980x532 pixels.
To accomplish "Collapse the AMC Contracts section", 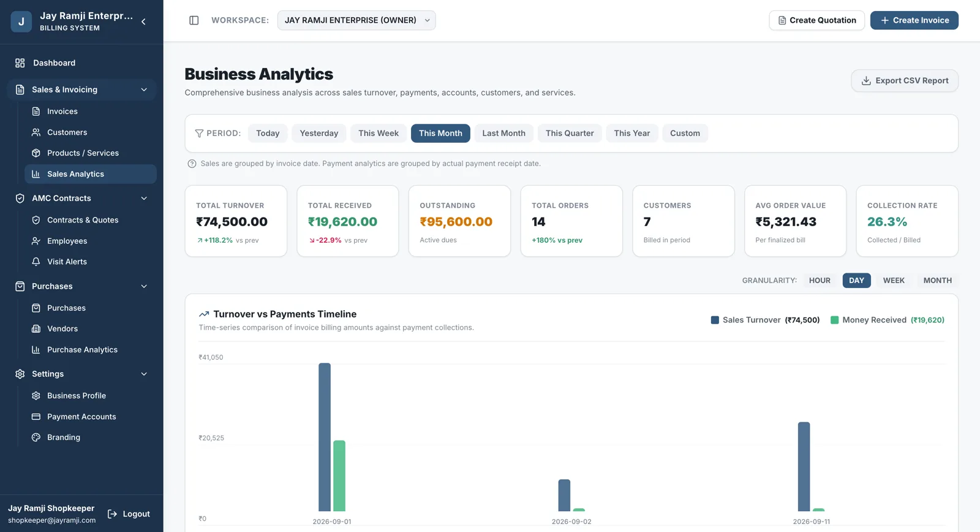I will coord(144,199).
